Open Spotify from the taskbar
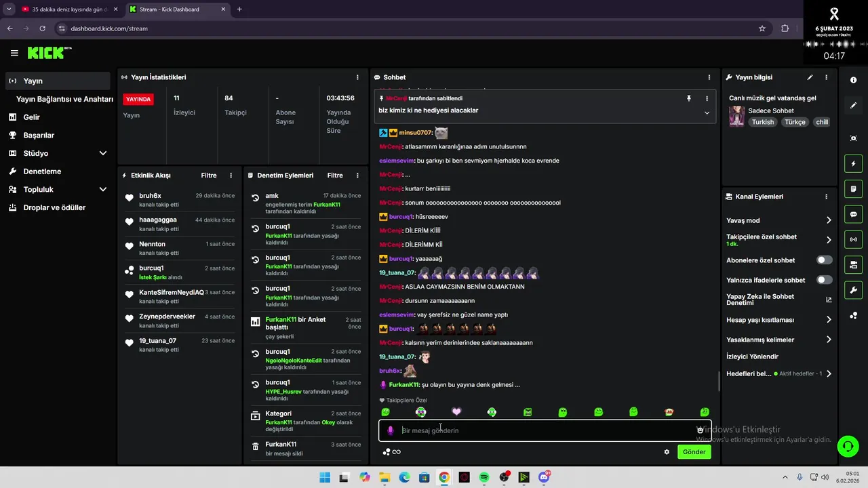Image resolution: width=868 pixels, height=488 pixels. pyautogui.click(x=484, y=478)
